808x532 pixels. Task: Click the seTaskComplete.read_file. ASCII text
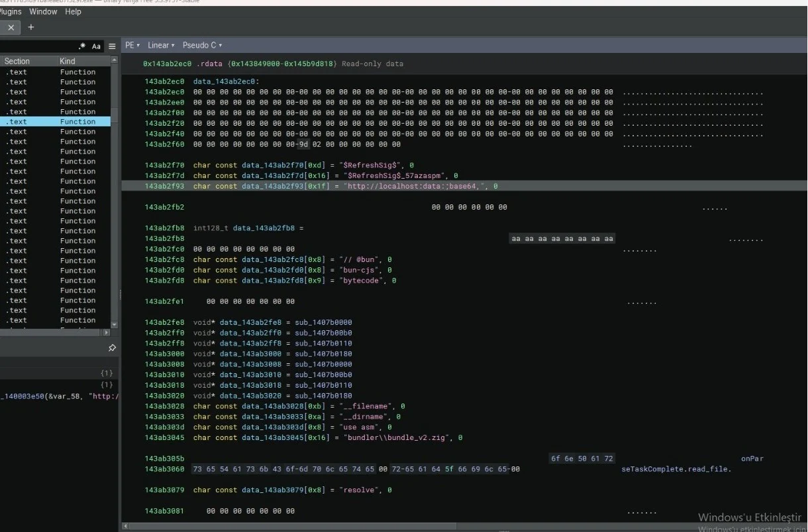click(x=676, y=469)
